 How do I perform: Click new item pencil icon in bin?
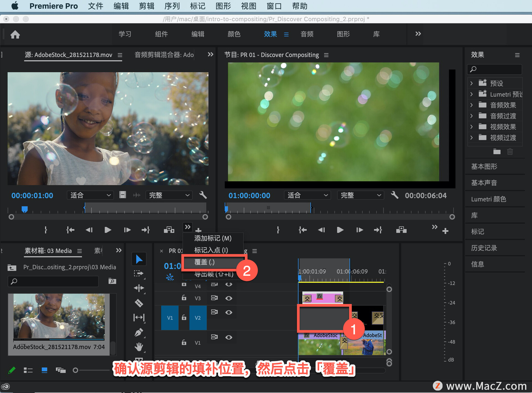12,370
